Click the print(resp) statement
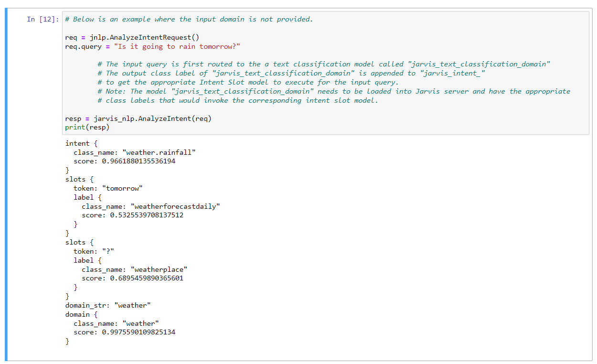This screenshot has width=597, height=364. (87, 128)
